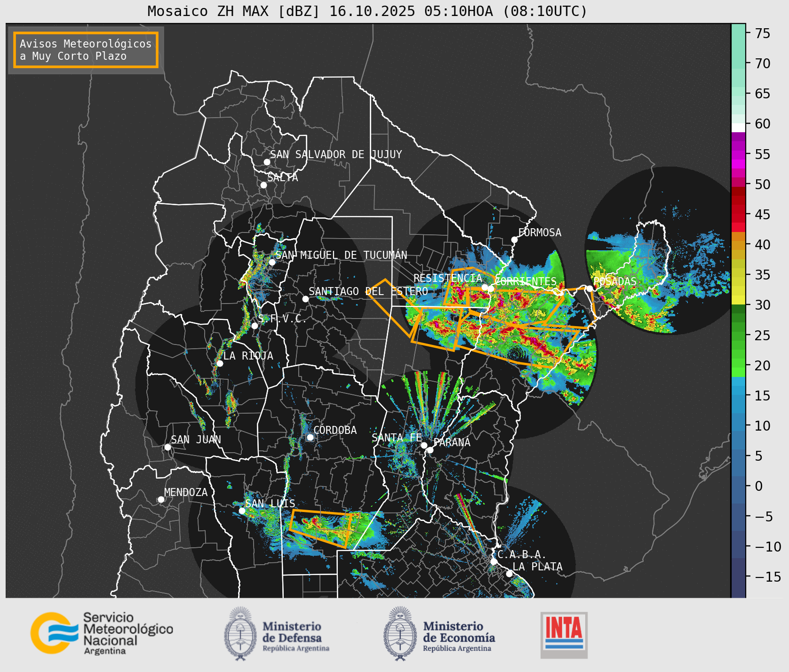Viewport: 789px width, 672px height.
Task: Click the CÓRDOBA label text
Action: click(x=335, y=430)
